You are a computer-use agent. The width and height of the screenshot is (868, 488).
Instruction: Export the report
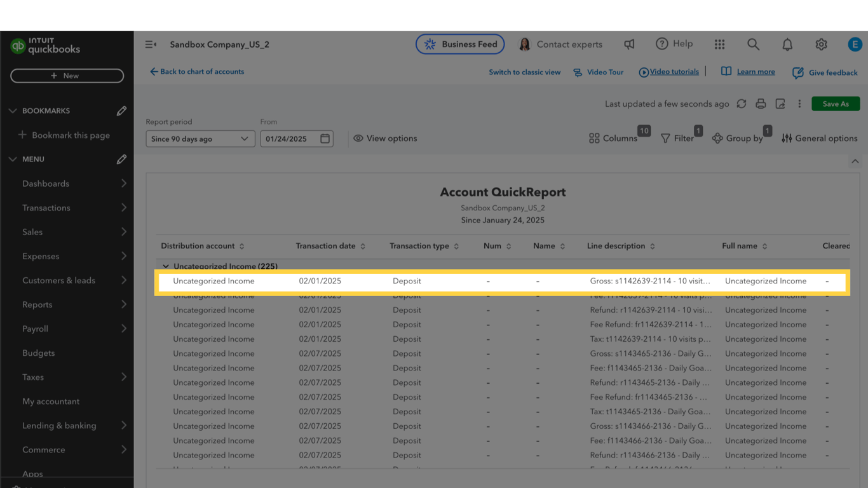pos(780,103)
